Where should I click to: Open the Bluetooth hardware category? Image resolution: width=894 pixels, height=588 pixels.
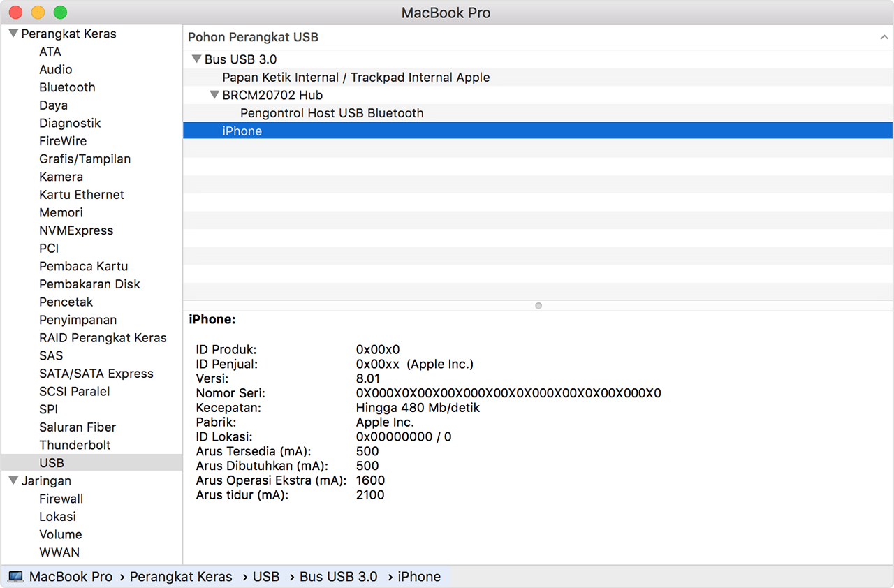[67, 87]
